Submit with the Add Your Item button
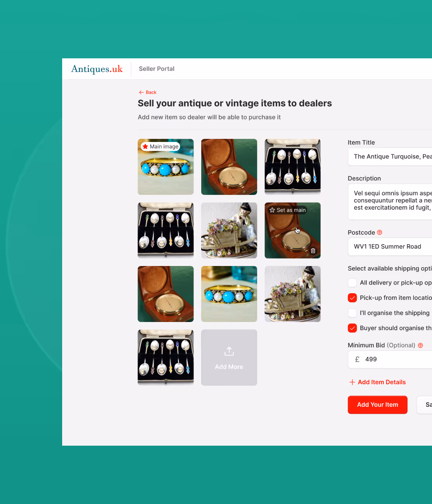Image resolution: width=432 pixels, height=504 pixels. 378,405
